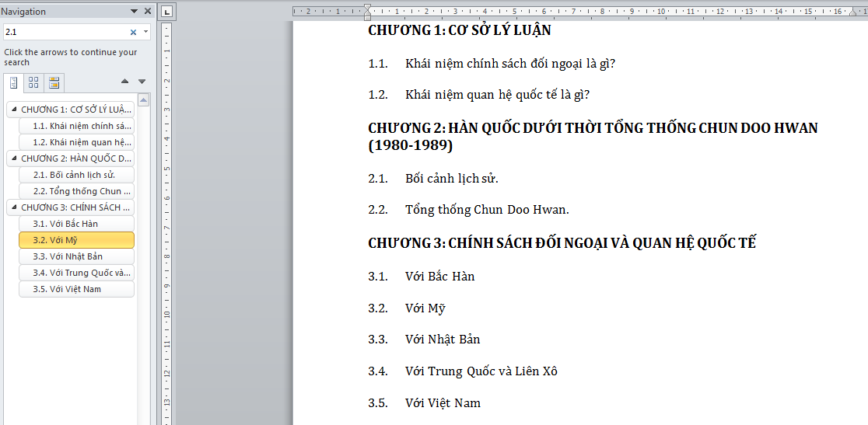The image size is (868, 425).
Task: Select 3.1. Với Bắc Hàn navigation item
Action: 76,224
